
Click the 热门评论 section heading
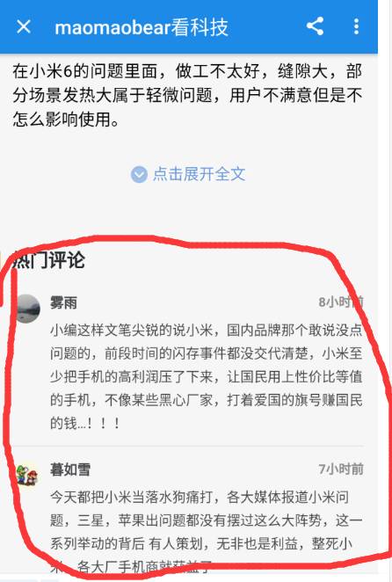point(49,260)
